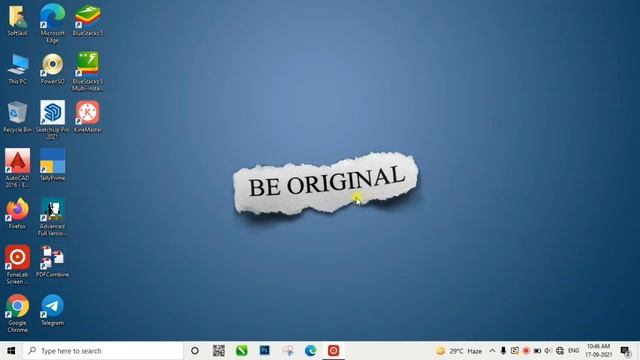Select the Firefox desktop shortcut
Viewport: 640px width, 360px height.
pyautogui.click(x=17, y=213)
